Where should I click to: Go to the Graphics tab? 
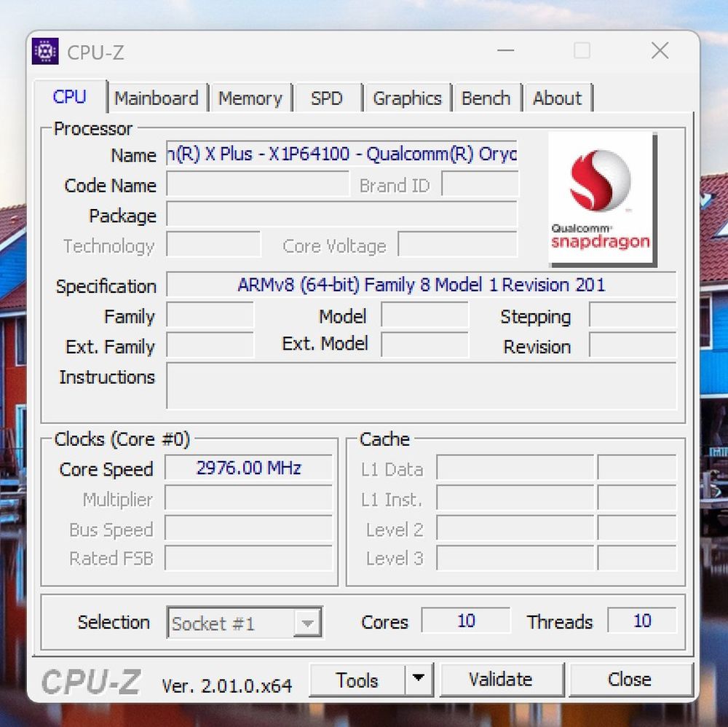point(407,98)
